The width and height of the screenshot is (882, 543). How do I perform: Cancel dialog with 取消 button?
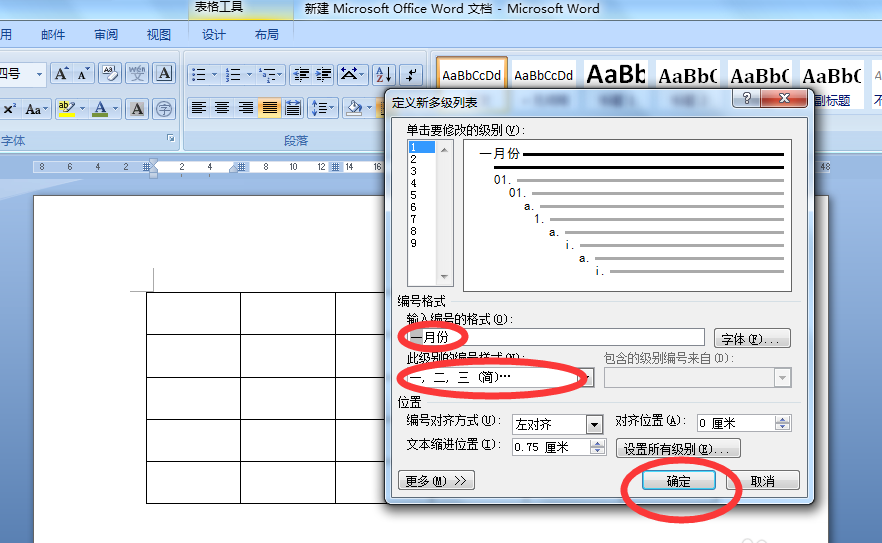pyautogui.click(x=762, y=481)
